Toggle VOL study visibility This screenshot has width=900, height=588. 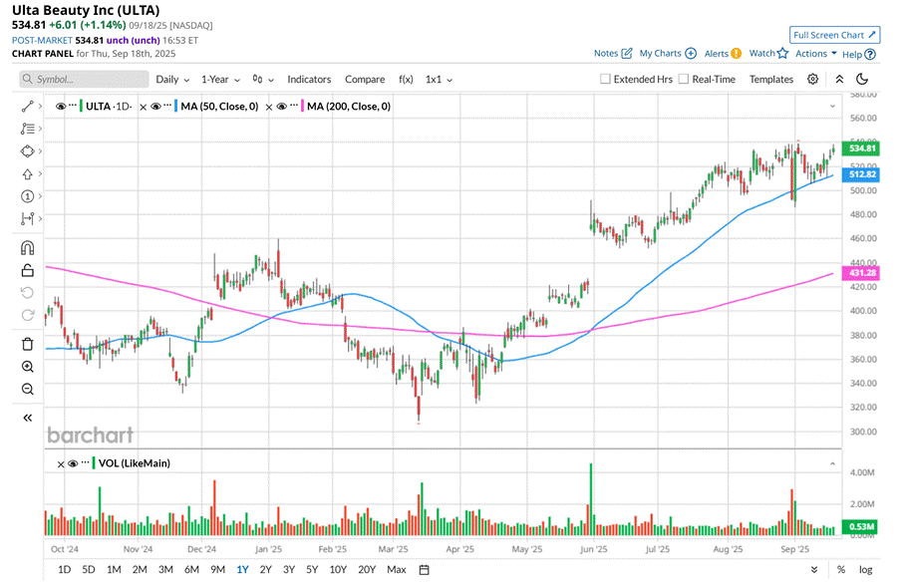[73, 463]
